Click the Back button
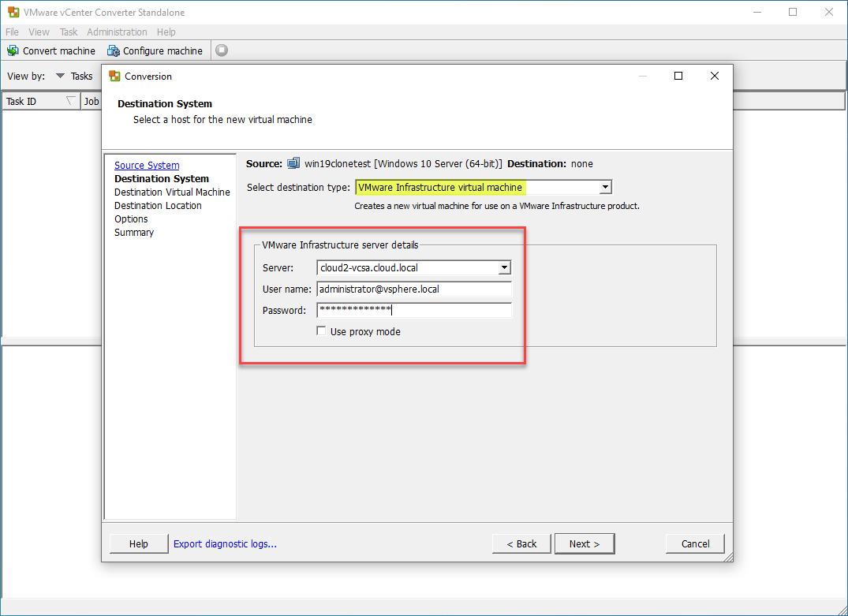This screenshot has width=848, height=616. tap(521, 544)
